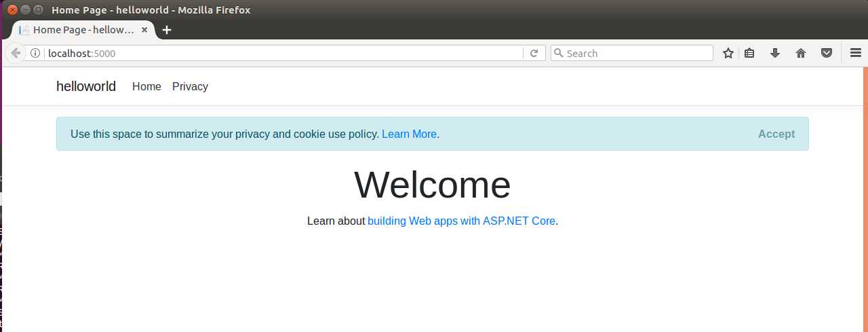Click the localhost:5000 address bar
Image resolution: width=868 pixels, height=332 pixels.
(x=271, y=53)
